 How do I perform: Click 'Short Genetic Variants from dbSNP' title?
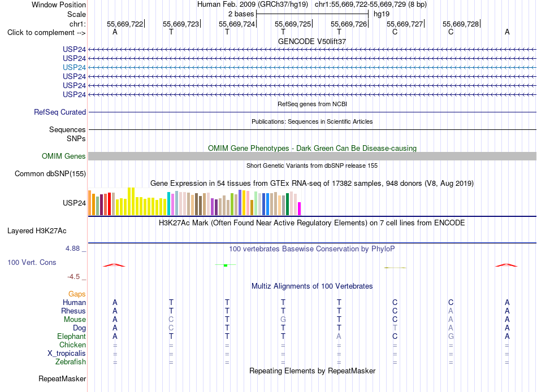(312, 165)
